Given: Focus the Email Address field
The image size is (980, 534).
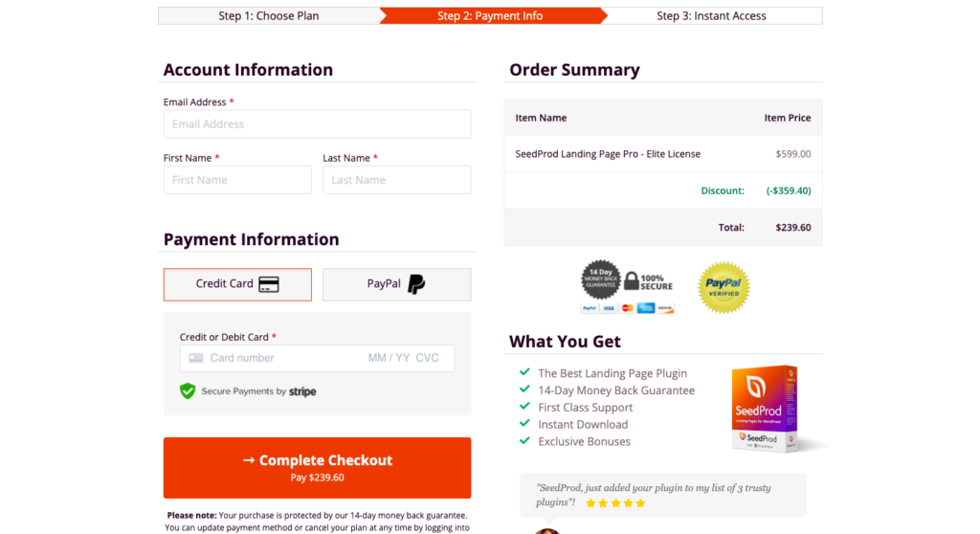Looking at the screenshot, I should click(318, 123).
